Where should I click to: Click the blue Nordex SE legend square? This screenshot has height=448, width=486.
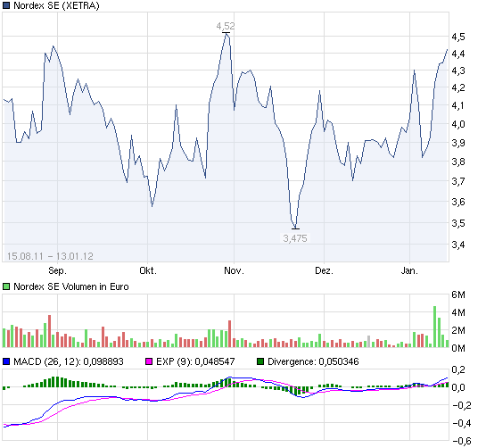coord(6,5)
